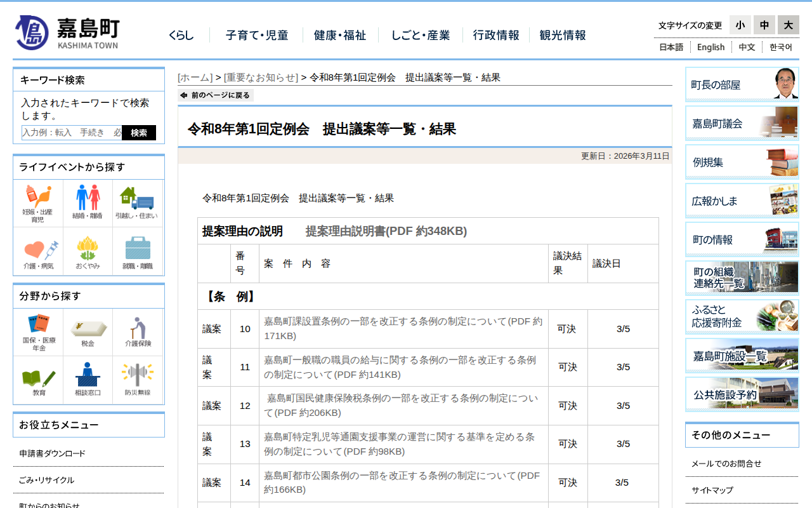This screenshot has width=812, height=508.
Task: Switch text size to 大
Action: tap(788, 25)
